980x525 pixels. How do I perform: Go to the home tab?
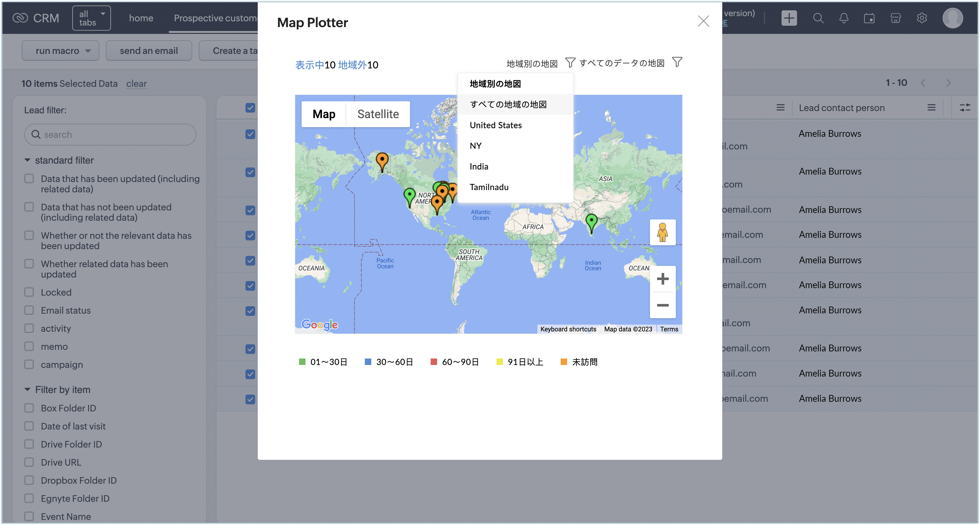pyautogui.click(x=141, y=18)
